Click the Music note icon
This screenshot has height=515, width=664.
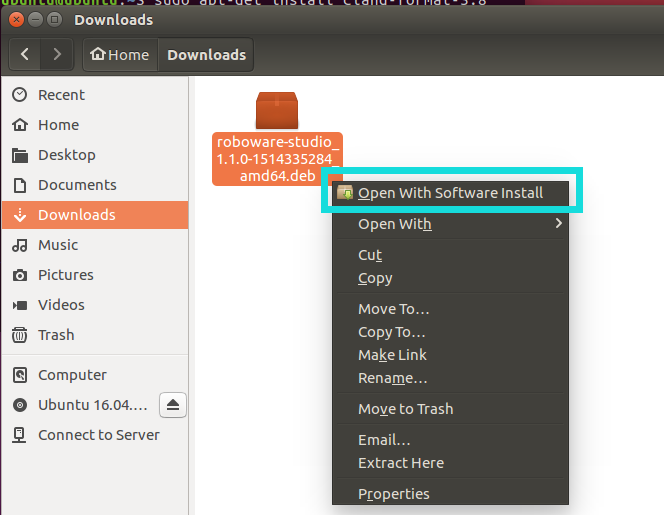pyautogui.click(x=19, y=245)
